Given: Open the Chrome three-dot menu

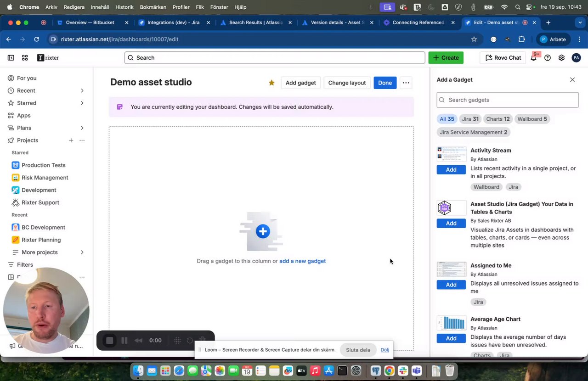Looking at the screenshot, I should click(x=580, y=39).
